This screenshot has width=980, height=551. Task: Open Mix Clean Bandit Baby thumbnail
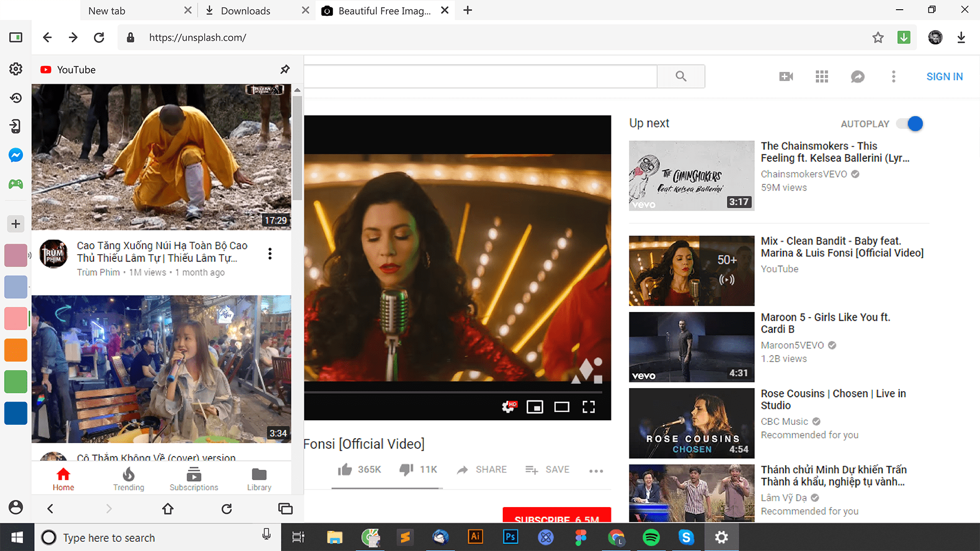pos(692,271)
